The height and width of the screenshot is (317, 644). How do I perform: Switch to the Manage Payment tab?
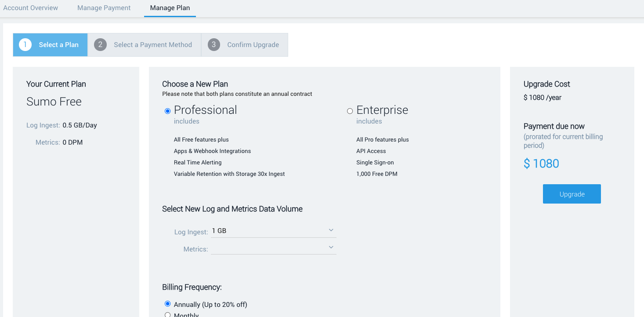coord(104,7)
